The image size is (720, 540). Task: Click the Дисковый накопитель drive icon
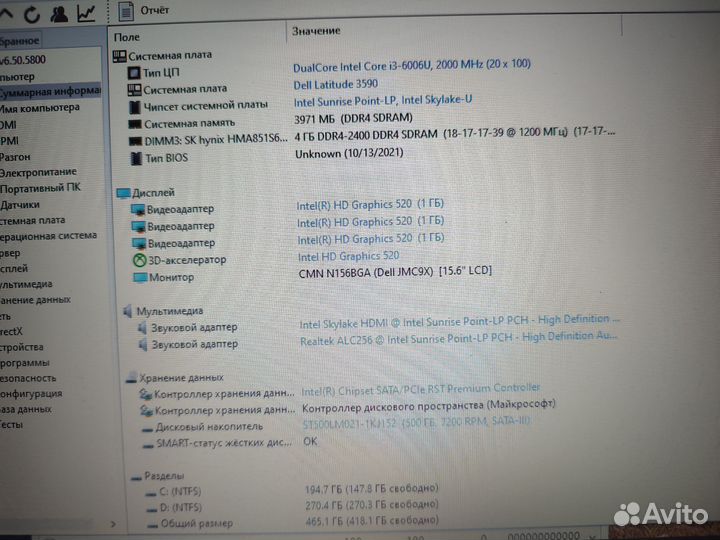[147, 429]
